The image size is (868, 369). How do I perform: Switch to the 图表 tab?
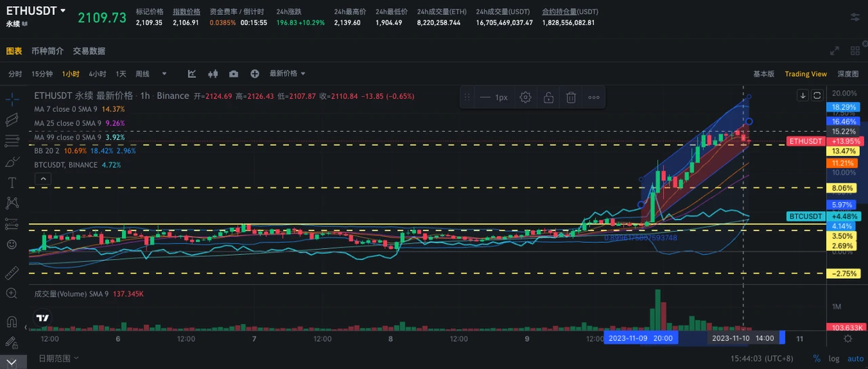[14, 51]
